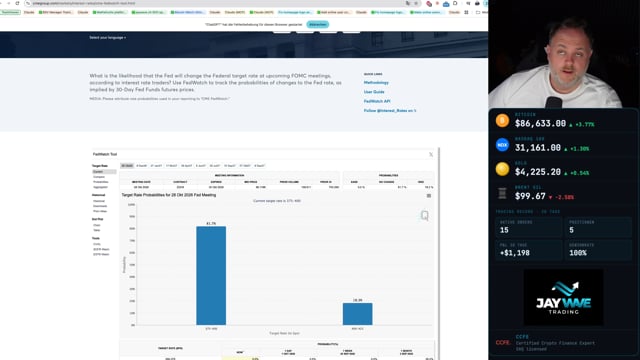
Task: Open the BNV Manager bookmark
Action: pyautogui.click(x=56, y=12)
